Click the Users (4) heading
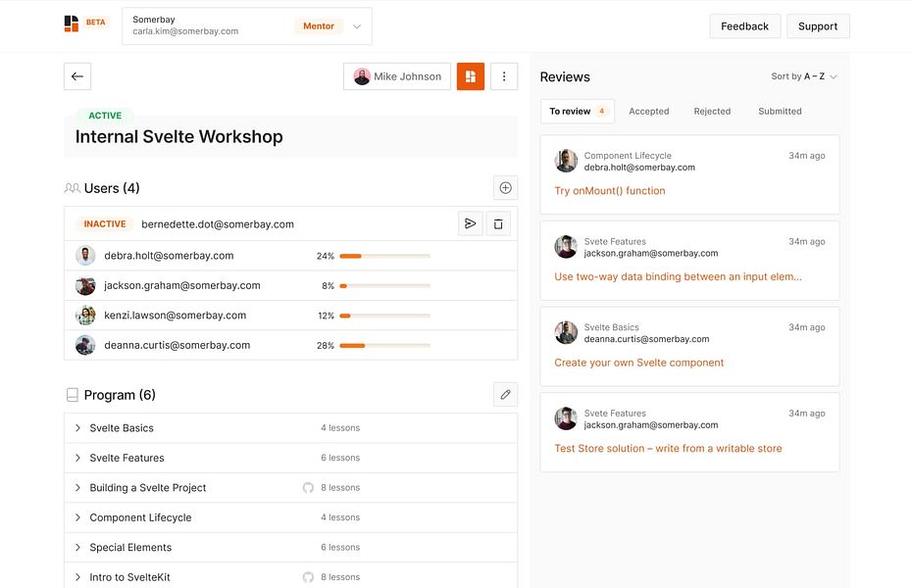912x588 pixels. pyautogui.click(x=112, y=188)
